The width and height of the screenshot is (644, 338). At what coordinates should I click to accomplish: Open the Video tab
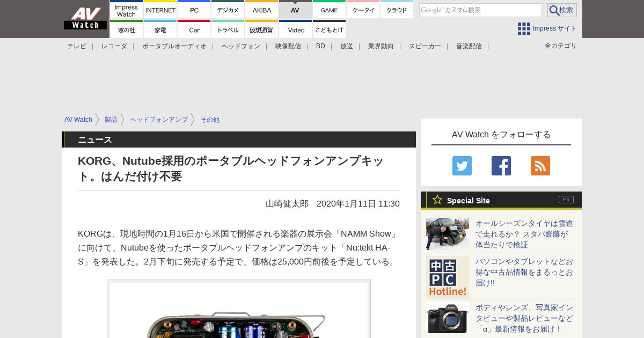[x=296, y=30]
